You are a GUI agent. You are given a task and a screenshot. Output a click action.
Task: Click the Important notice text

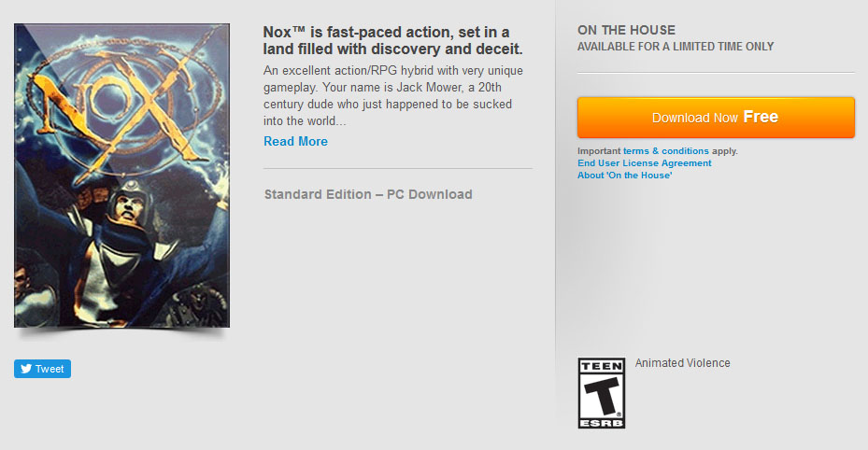[598, 150]
